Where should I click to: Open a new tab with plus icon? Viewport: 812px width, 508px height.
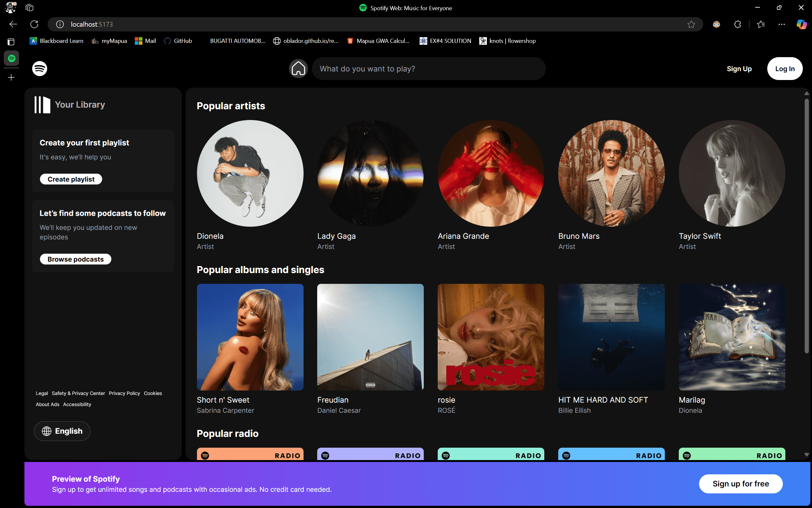coord(11,77)
